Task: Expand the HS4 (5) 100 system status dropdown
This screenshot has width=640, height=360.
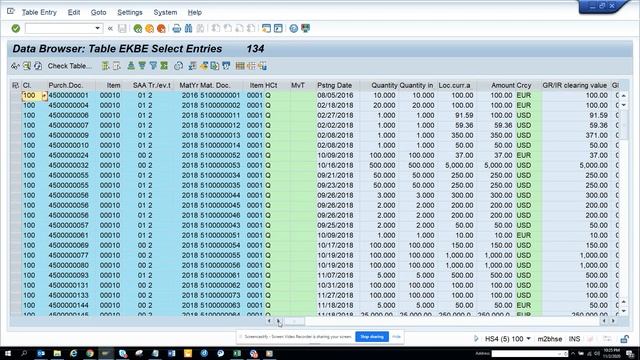Action: [529, 339]
